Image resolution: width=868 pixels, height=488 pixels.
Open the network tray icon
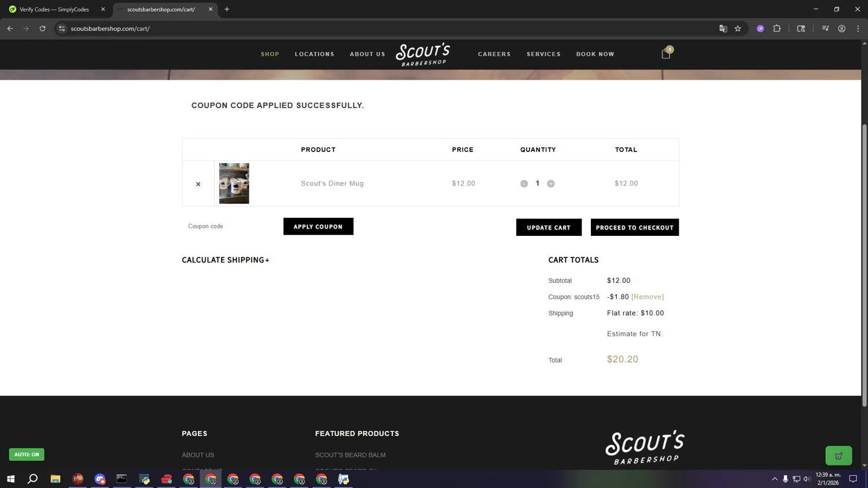coord(796,479)
